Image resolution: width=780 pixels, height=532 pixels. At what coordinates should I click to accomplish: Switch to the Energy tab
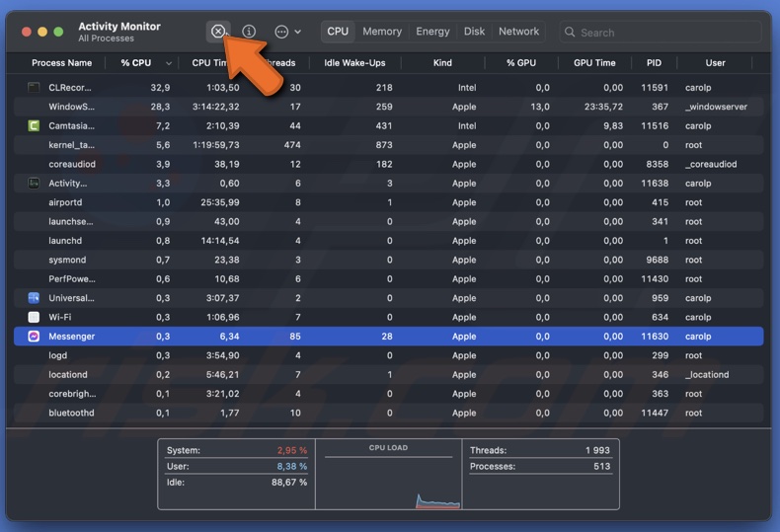click(432, 32)
